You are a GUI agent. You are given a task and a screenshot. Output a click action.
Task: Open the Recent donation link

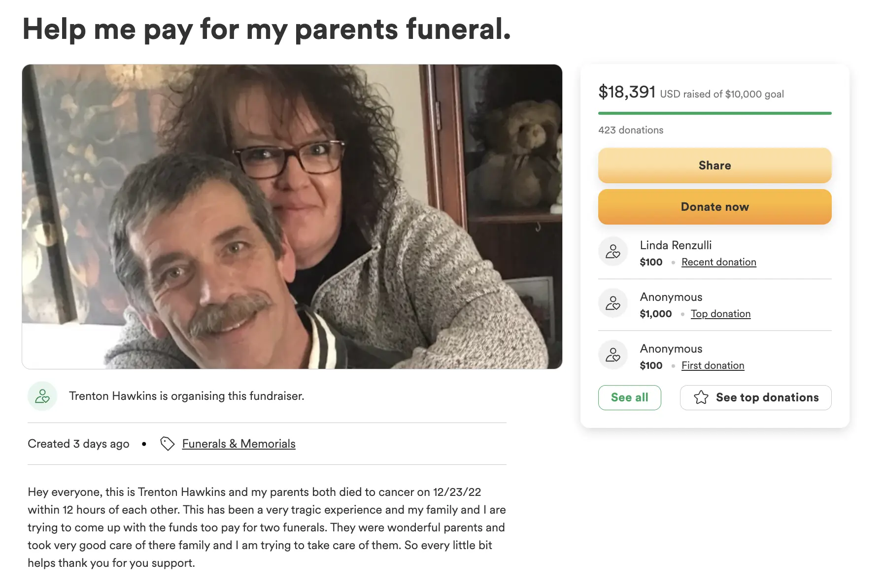718,262
